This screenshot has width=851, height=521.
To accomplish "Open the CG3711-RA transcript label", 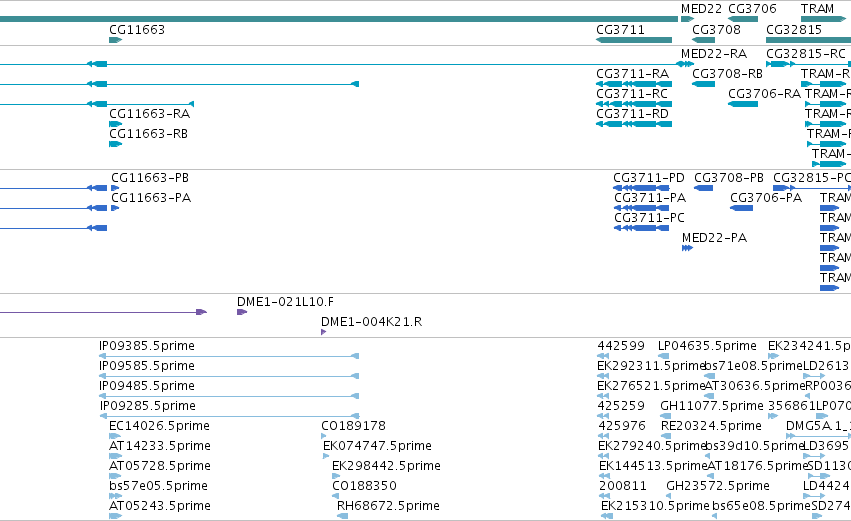I will [632, 74].
